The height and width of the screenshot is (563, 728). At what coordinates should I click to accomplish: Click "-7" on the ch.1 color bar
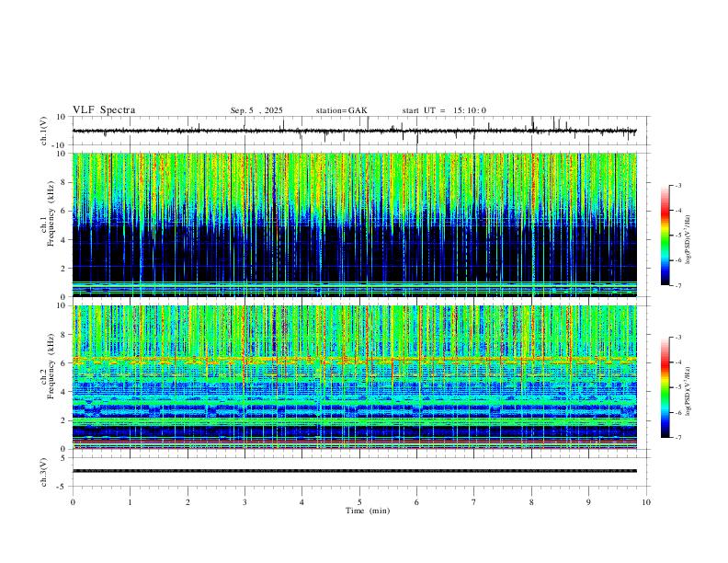677,285
